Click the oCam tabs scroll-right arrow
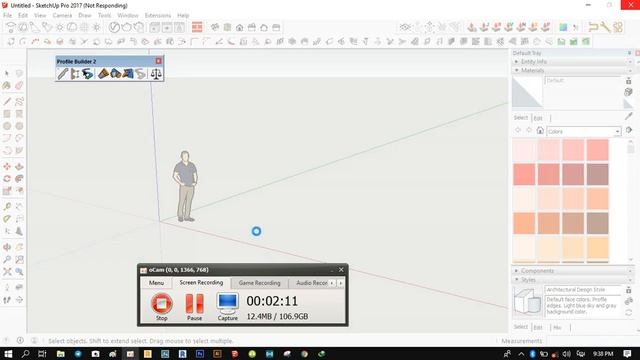 click(x=340, y=283)
